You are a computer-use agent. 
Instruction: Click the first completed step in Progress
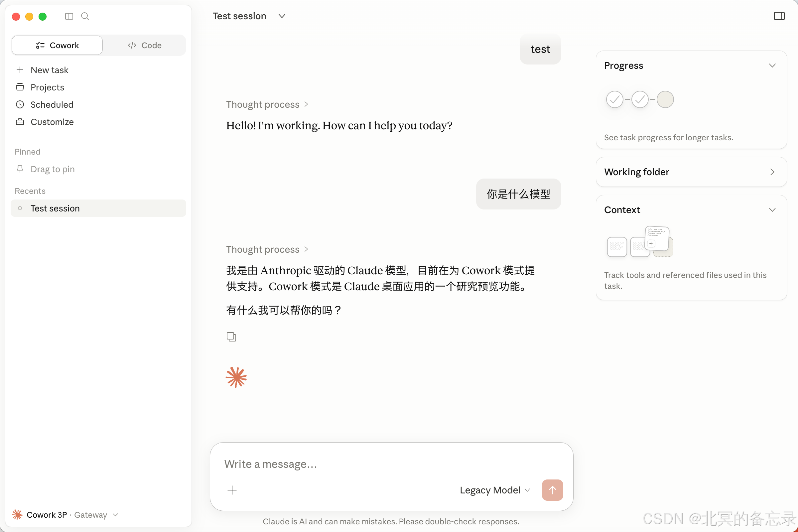point(614,99)
